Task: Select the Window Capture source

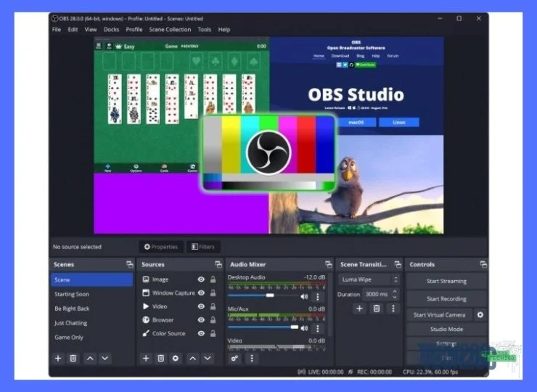Action: (168, 293)
